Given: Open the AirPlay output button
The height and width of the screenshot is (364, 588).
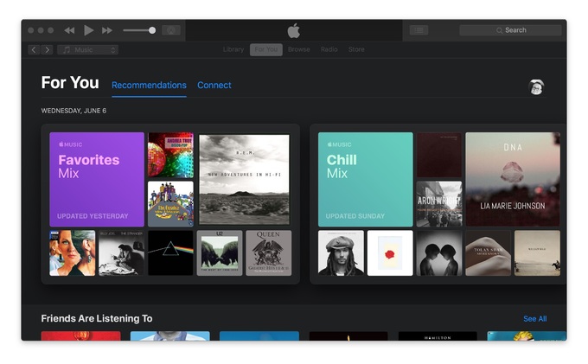Looking at the screenshot, I should (x=171, y=30).
